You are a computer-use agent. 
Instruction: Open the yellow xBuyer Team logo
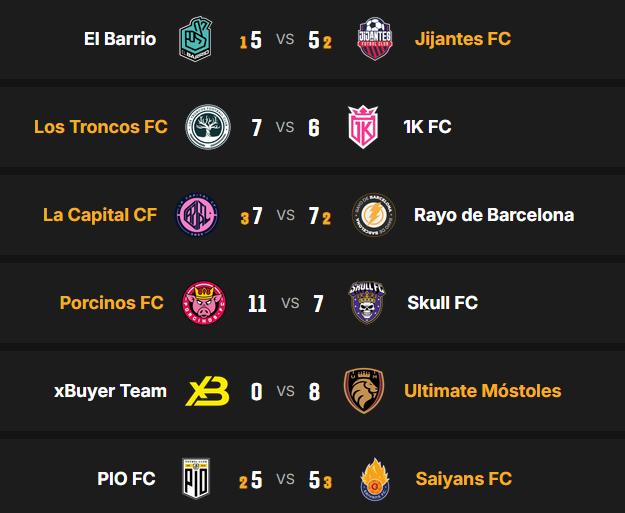point(207,391)
